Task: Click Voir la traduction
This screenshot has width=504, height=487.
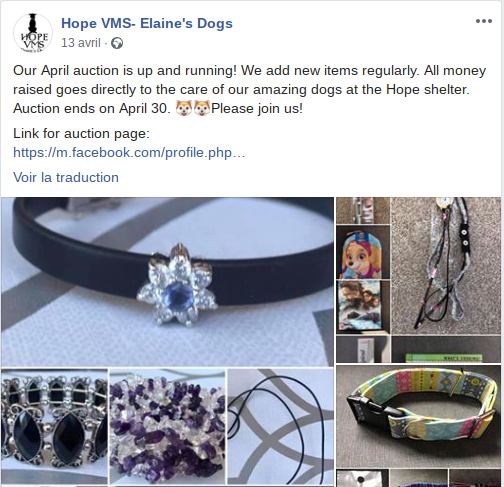Action: [x=66, y=177]
